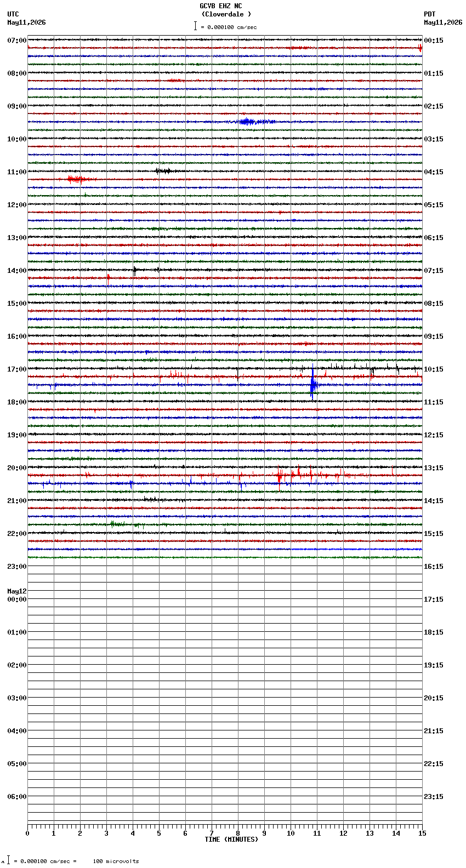Click the station title GCVB EHZ NC
466x868 pixels.
pyautogui.click(x=220, y=6)
